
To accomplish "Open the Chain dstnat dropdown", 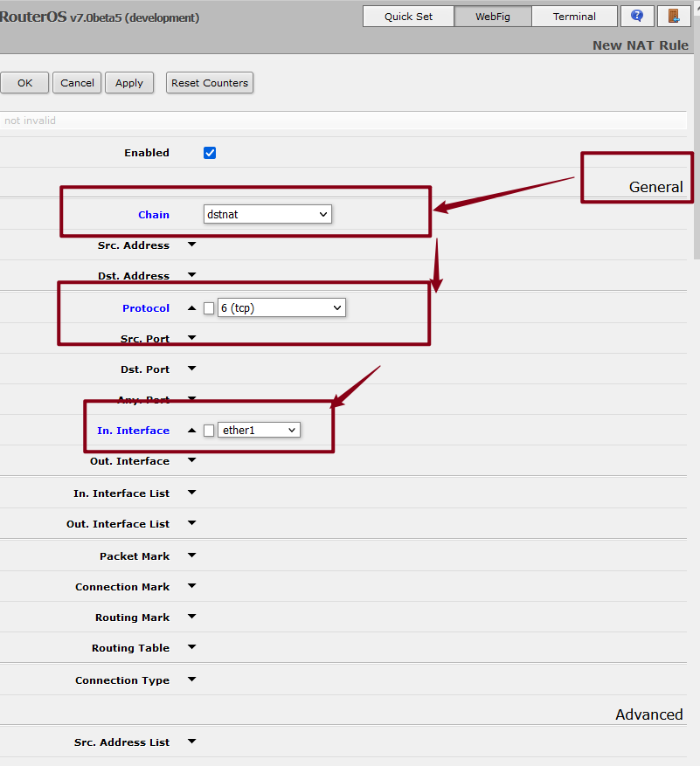I will coord(267,214).
